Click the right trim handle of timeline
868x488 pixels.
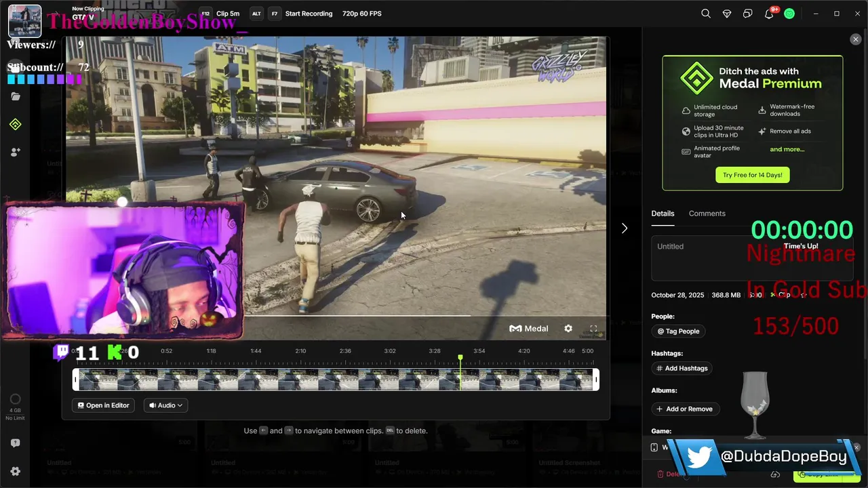point(596,380)
